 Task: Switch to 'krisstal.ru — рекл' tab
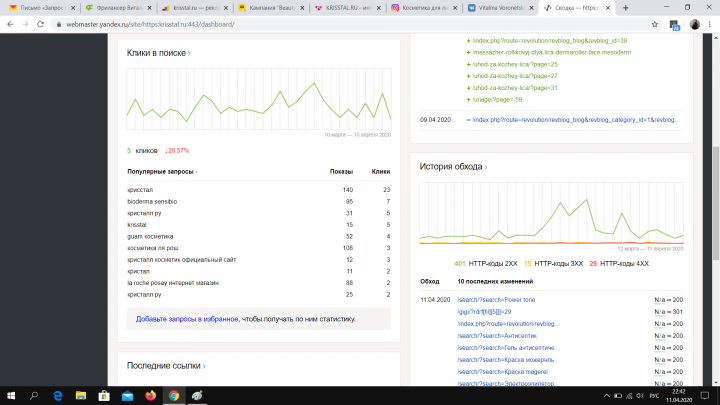(196, 8)
